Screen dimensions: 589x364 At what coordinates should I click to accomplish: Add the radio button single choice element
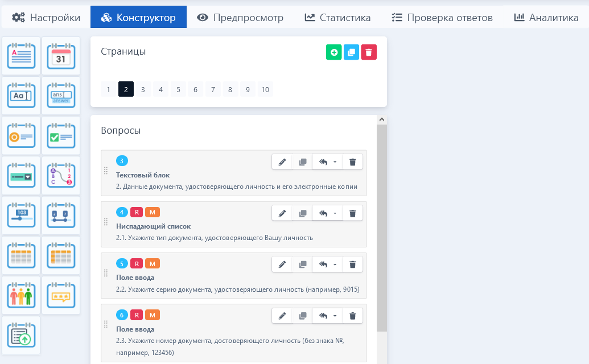tap(21, 136)
